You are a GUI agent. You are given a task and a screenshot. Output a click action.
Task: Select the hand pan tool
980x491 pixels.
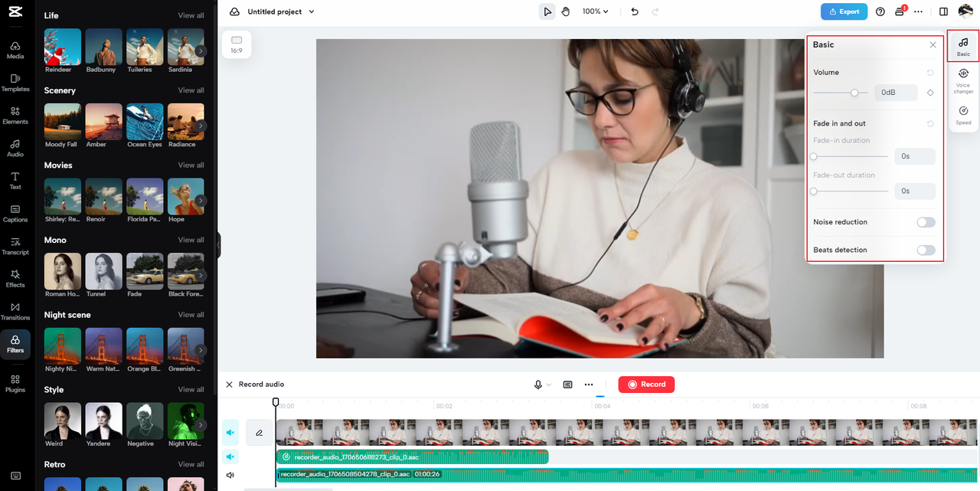(566, 11)
